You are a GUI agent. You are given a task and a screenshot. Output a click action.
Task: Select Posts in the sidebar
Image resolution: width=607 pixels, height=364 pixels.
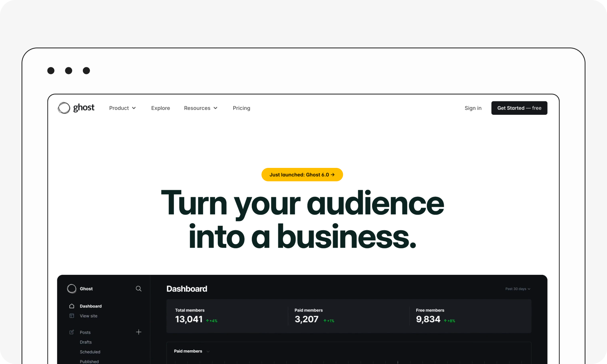(x=85, y=332)
